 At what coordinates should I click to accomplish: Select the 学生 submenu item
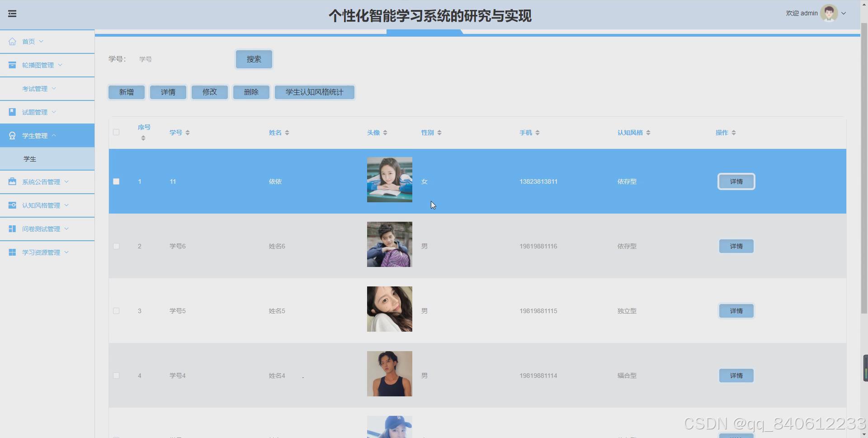click(29, 159)
